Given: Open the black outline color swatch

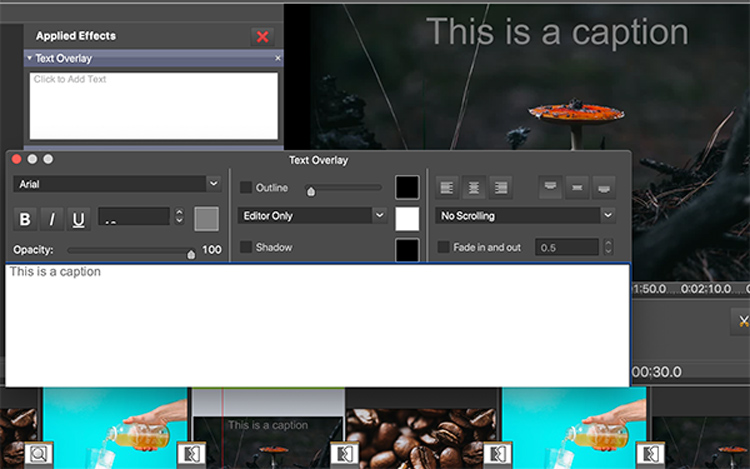Looking at the screenshot, I should pos(407,187).
